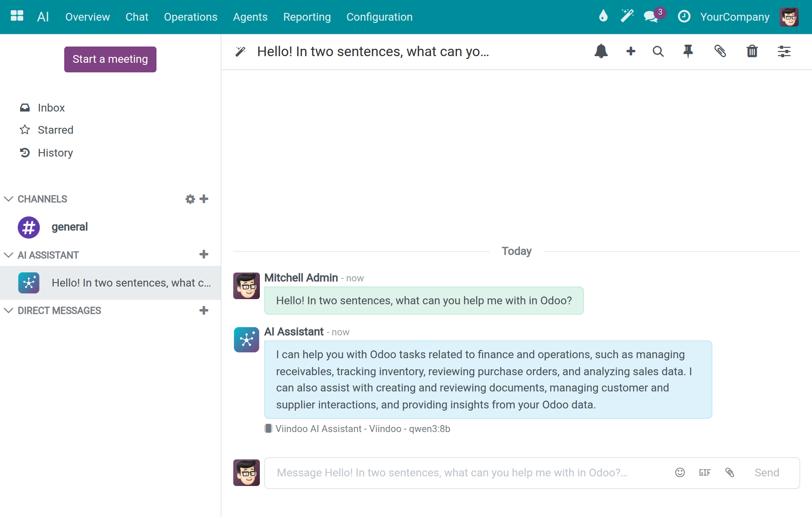Delete the conversation with the trash icon
Screen dimensions: 812x517
tap(752, 51)
